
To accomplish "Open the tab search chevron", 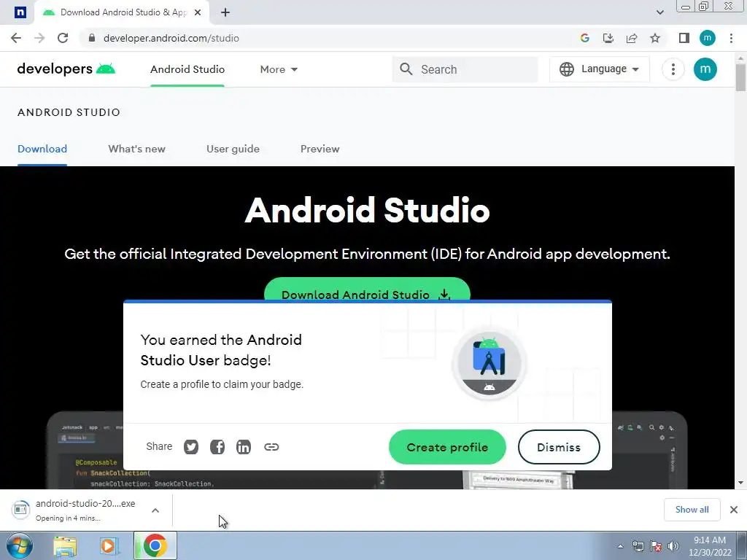I will 659,12.
